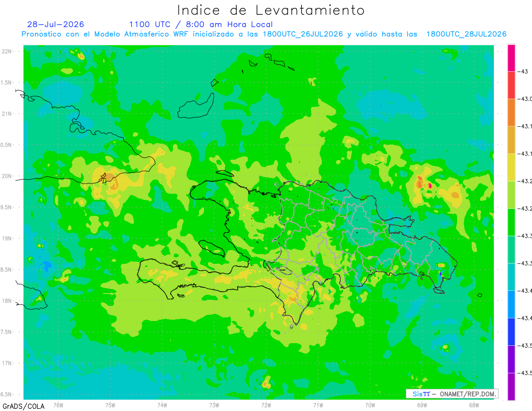Click the bright green swatch on the color bar

click(511, 222)
